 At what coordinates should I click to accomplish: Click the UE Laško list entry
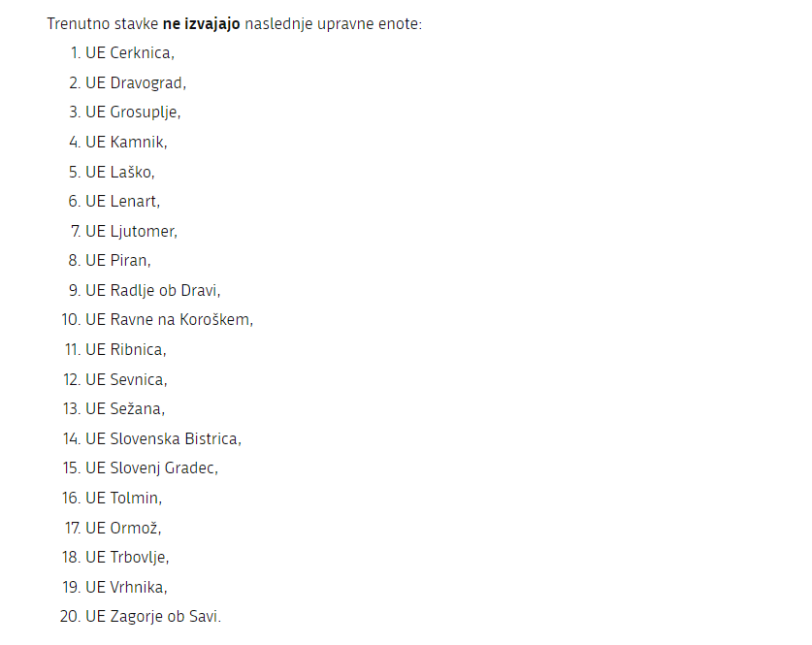click(119, 172)
